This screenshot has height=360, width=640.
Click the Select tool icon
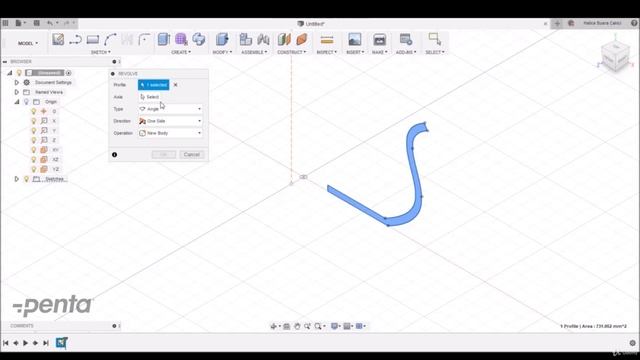point(435,39)
